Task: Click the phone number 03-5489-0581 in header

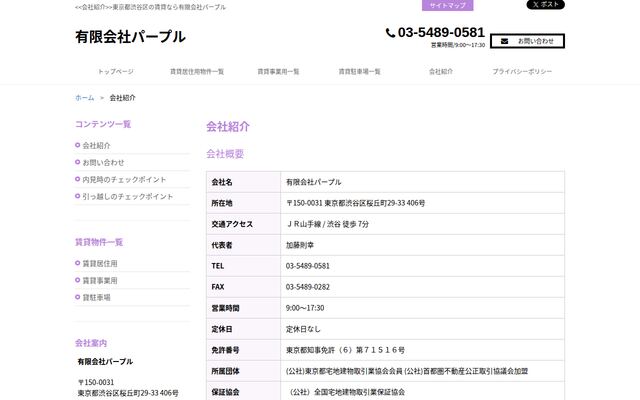Action: (x=441, y=32)
